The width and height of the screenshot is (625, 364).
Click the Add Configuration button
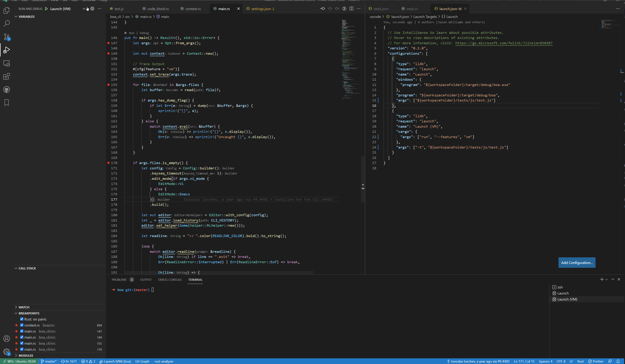(x=577, y=262)
